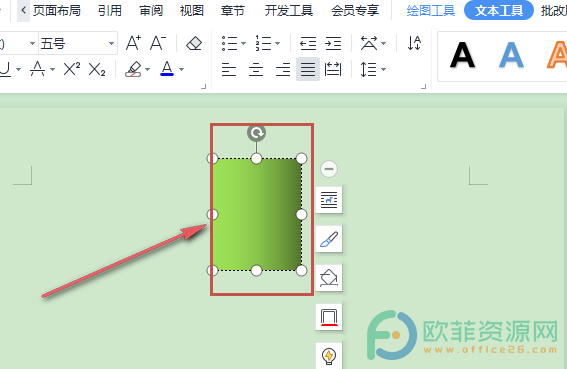Open 章节 tab
Screen dimensions: 567x369
233,10
